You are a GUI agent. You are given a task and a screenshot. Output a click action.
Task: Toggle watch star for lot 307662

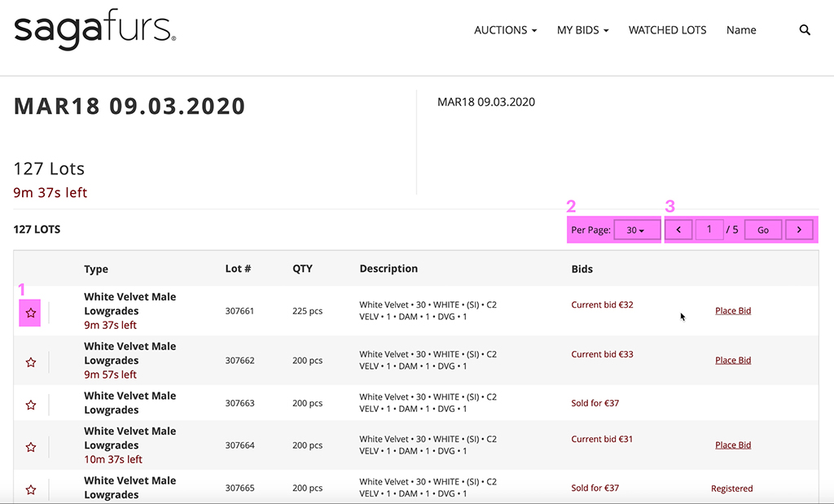pyautogui.click(x=31, y=362)
